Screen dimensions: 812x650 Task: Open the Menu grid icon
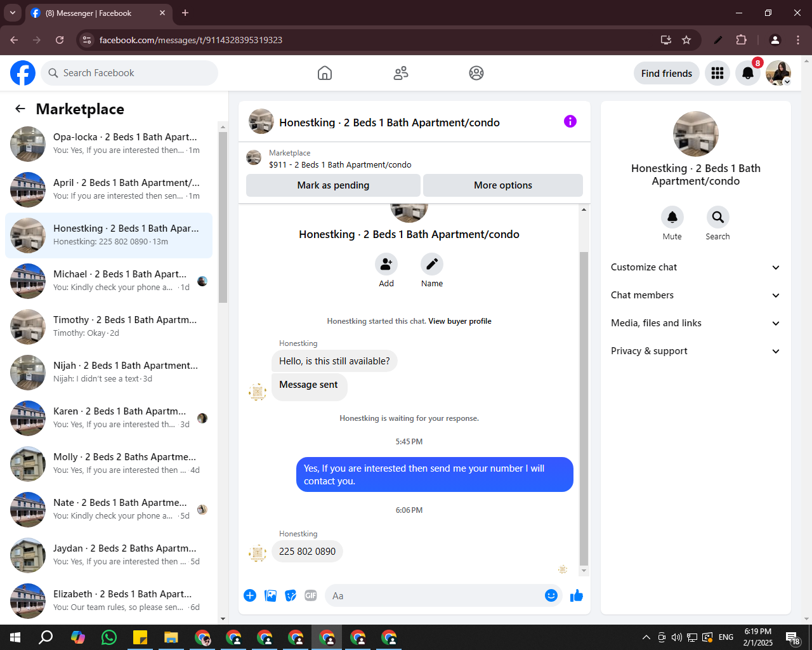point(717,73)
